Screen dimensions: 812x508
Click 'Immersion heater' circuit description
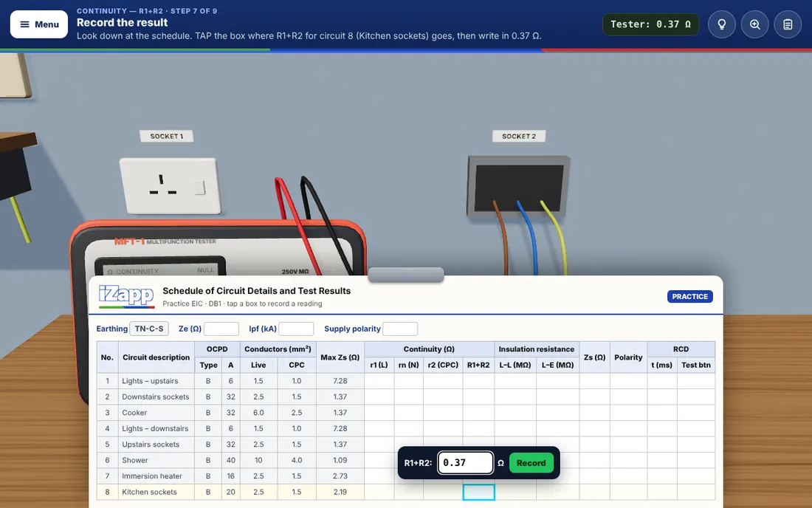point(152,476)
